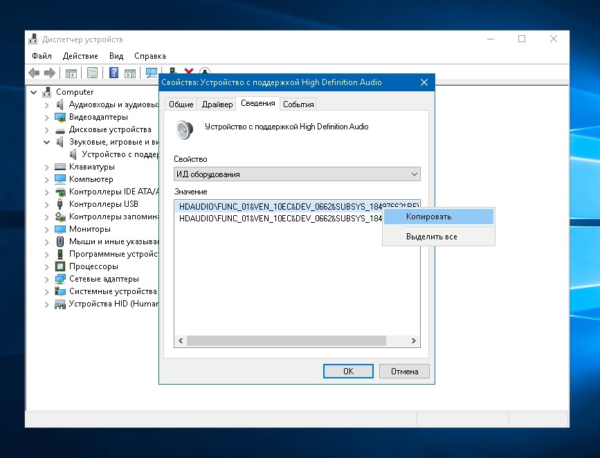Click the Computer root node icon
This screenshot has height=458, width=600.
click(x=47, y=92)
